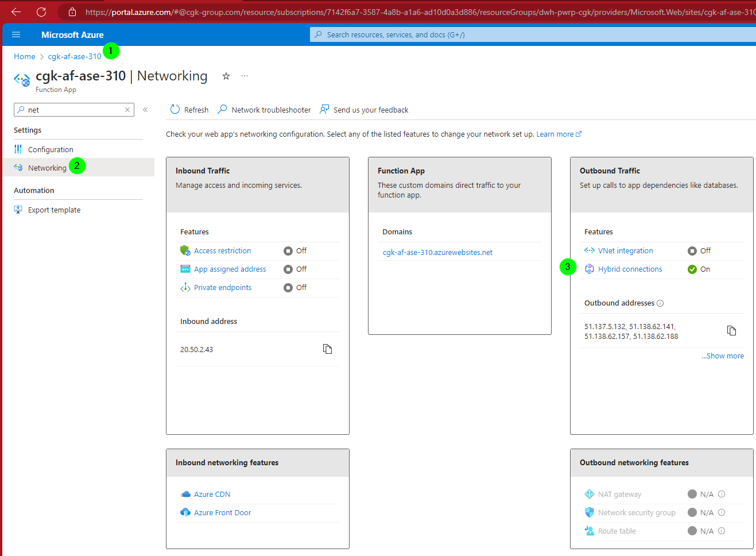Open Hybrid connections settings
Screen dimensions: 756x556
coord(630,269)
